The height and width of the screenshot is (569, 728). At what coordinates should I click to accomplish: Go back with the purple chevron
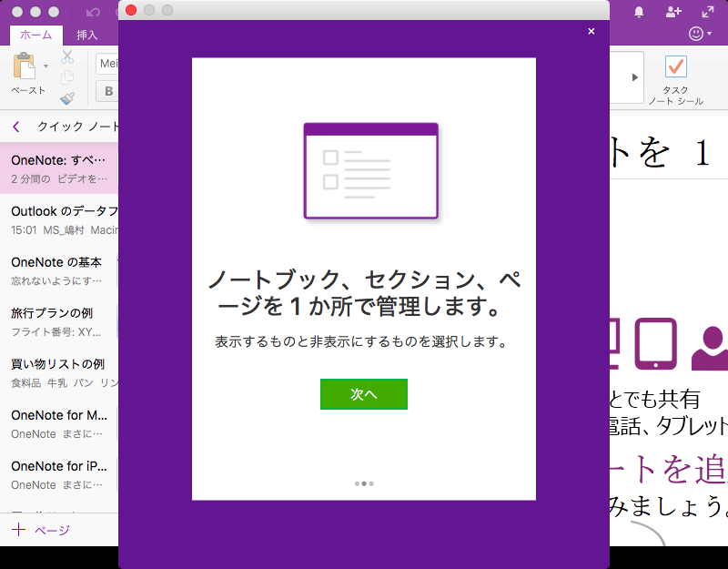point(16,127)
